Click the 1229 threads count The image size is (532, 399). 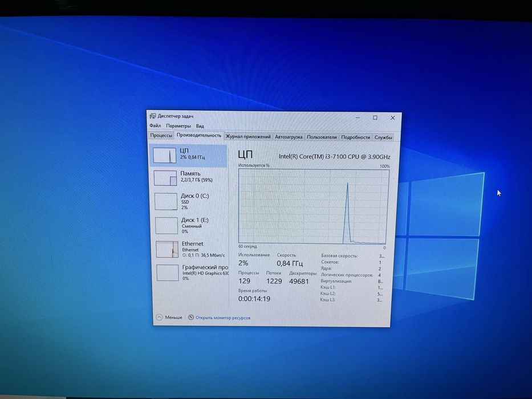click(x=274, y=281)
